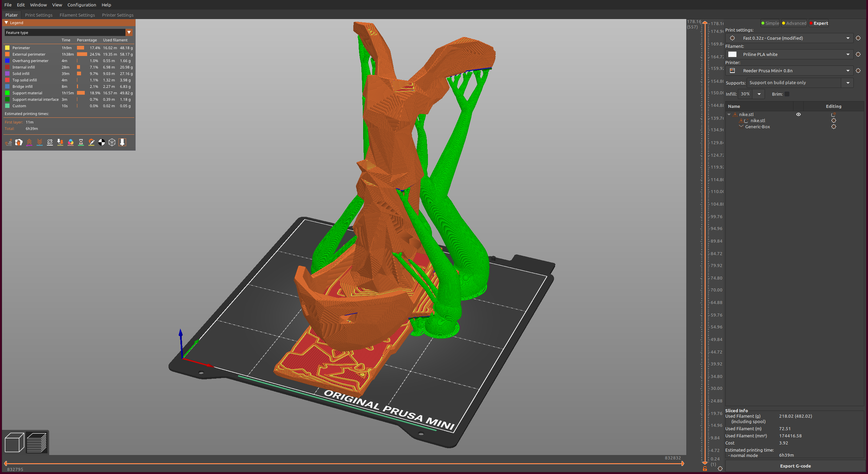Toggle wipe moves visibility
The image size is (868, 474).
pyautogui.click(x=19, y=143)
